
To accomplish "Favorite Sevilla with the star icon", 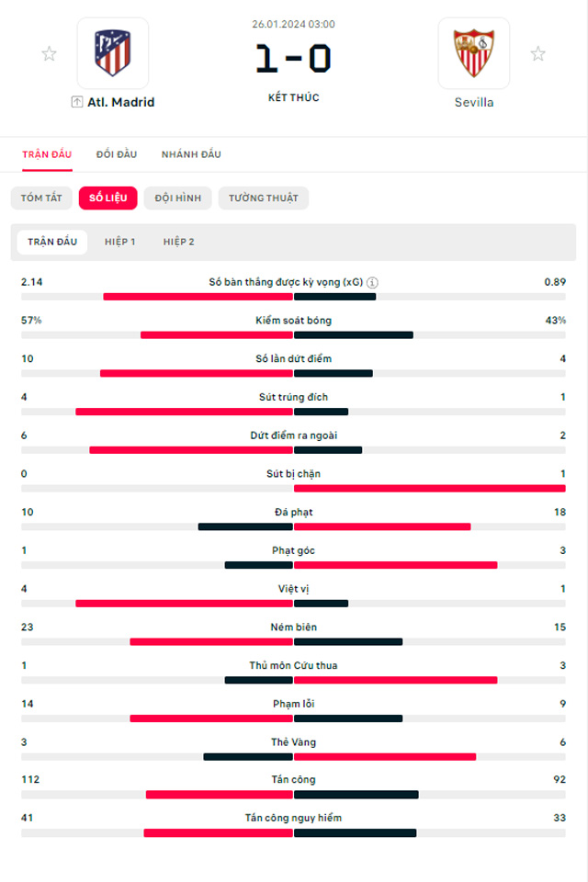I will coord(537,54).
